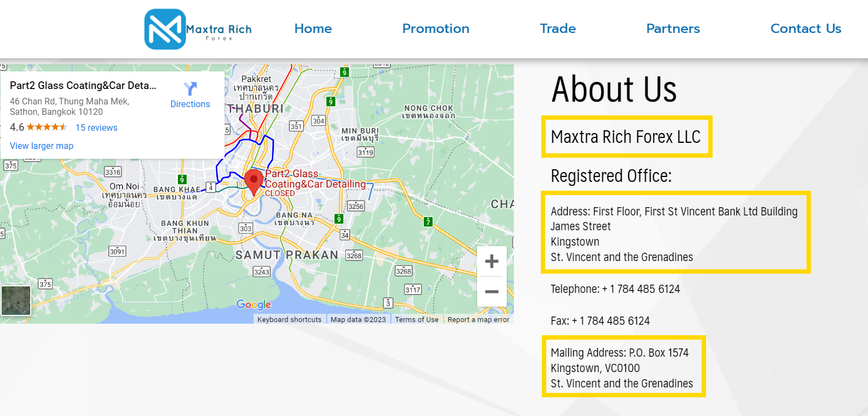Switch to satellite view thumbnail
Image resolution: width=868 pixels, height=416 pixels.
[x=16, y=300]
